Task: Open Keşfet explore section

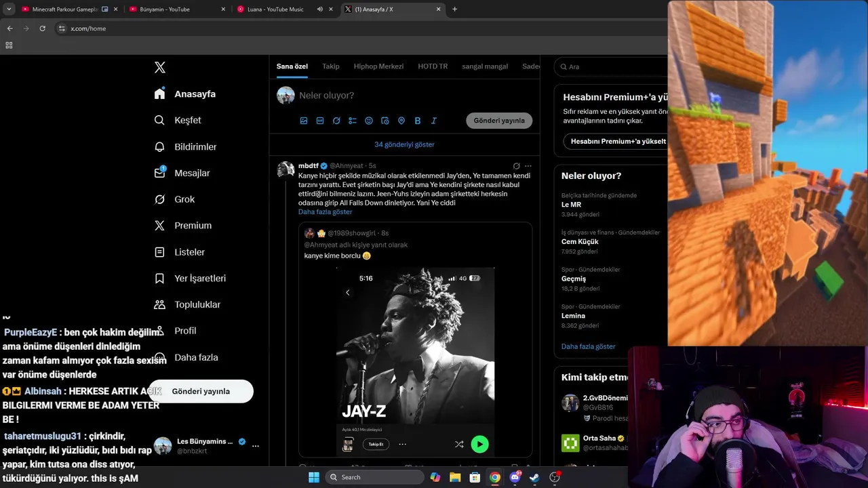Action: [178, 120]
